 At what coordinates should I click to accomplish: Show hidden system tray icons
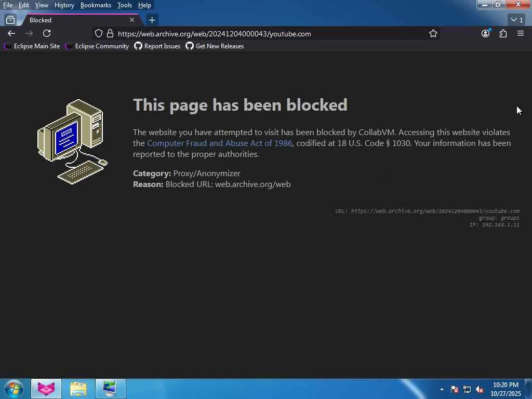[x=442, y=389]
